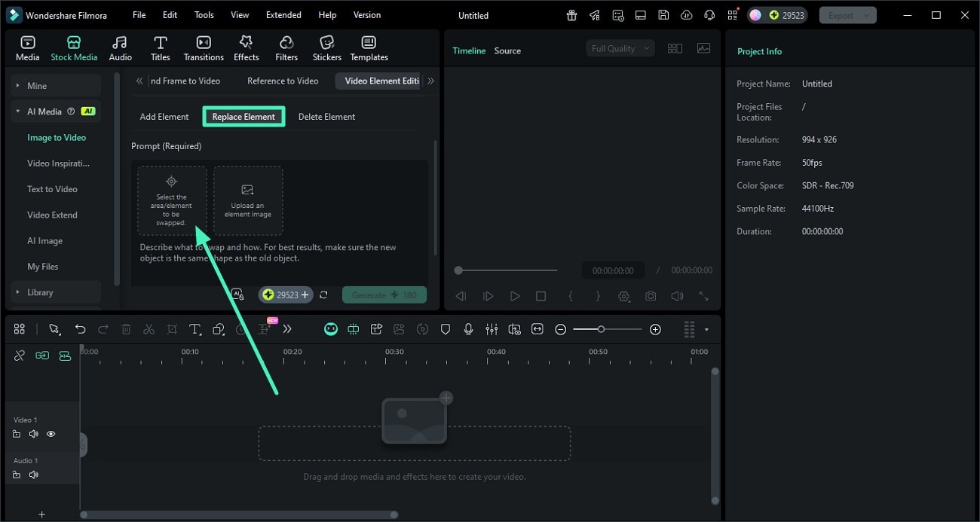Toggle Video 1 track visibility eye
The height and width of the screenshot is (522, 980).
click(51, 434)
